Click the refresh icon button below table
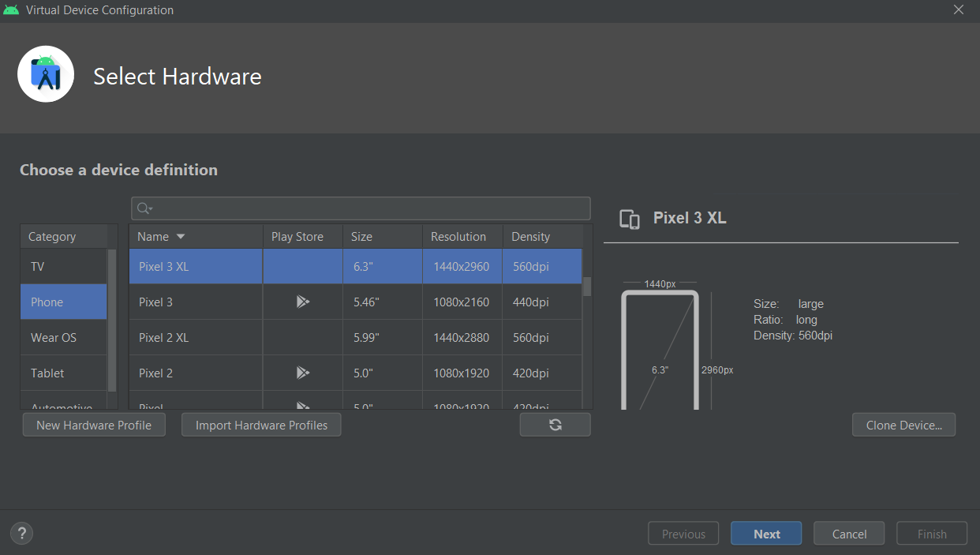 (555, 425)
